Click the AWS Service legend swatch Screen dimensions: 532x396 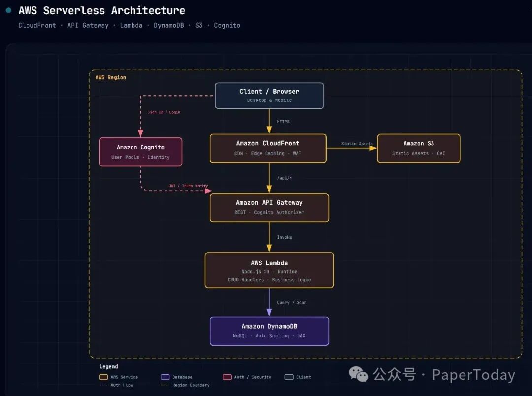103,377
